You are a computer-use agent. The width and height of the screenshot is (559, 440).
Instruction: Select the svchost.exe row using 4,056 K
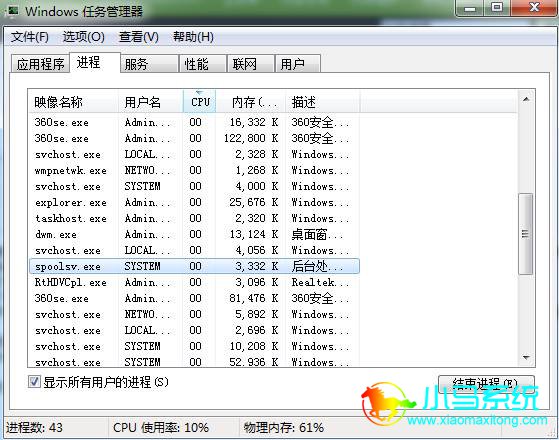click(195, 250)
